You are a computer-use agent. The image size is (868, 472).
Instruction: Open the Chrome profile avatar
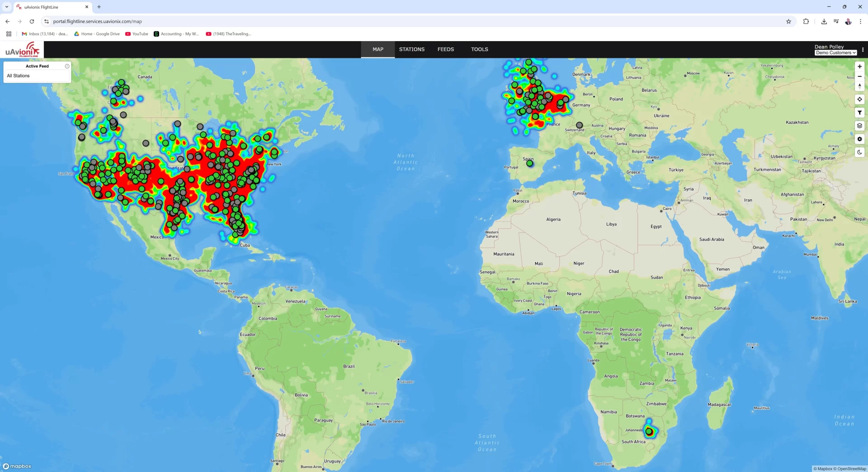tap(848, 21)
